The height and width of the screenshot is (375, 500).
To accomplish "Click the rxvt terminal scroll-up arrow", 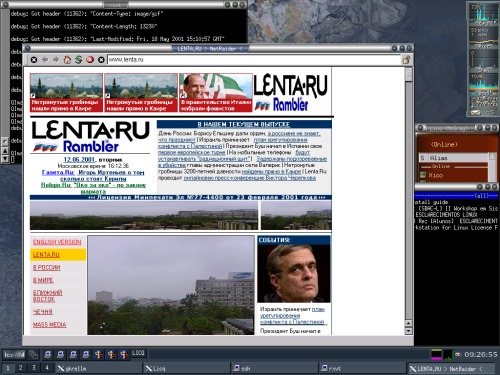I will [5, 151].
